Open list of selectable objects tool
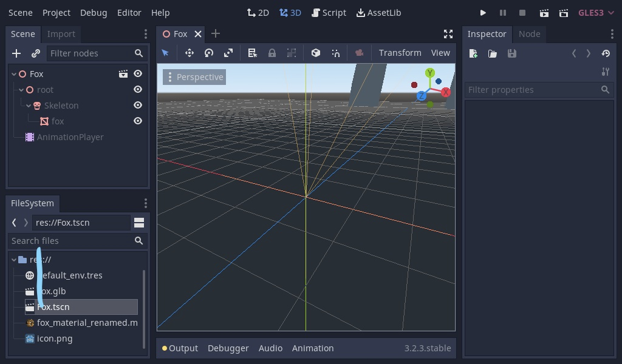622x364 pixels. [252, 53]
